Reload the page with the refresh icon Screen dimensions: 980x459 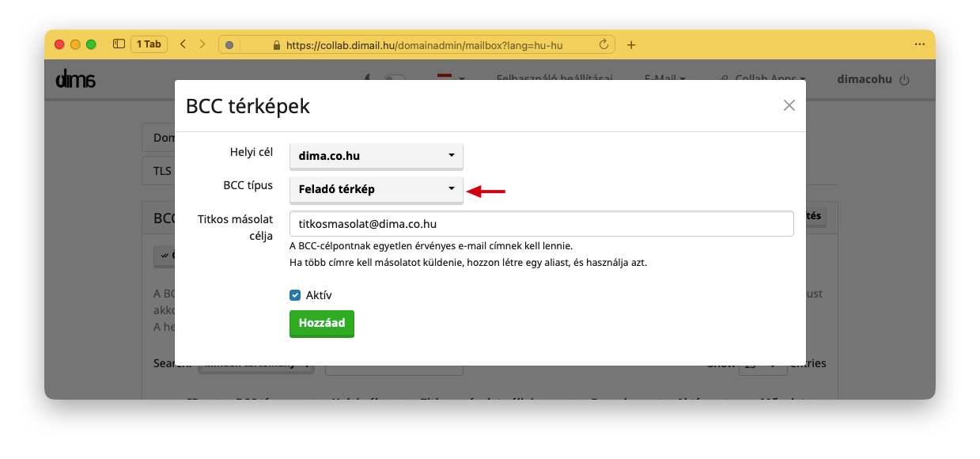point(604,45)
